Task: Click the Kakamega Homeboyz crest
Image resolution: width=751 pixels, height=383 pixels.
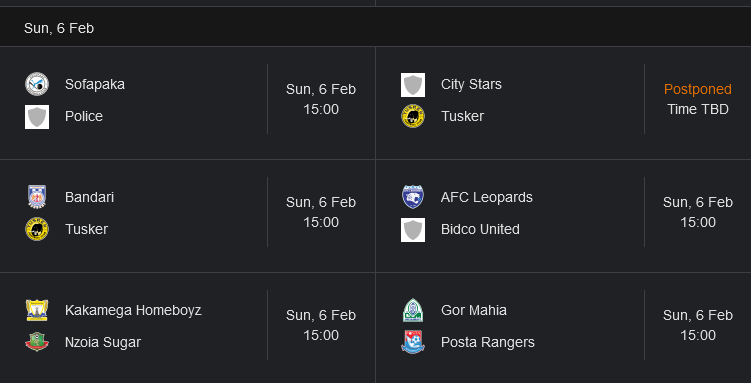Action: [x=37, y=310]
